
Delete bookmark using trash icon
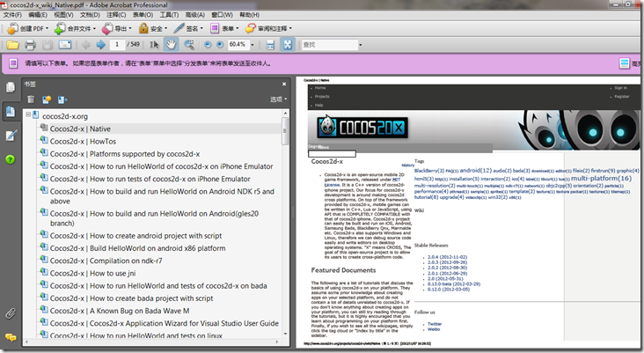[32, 99]
